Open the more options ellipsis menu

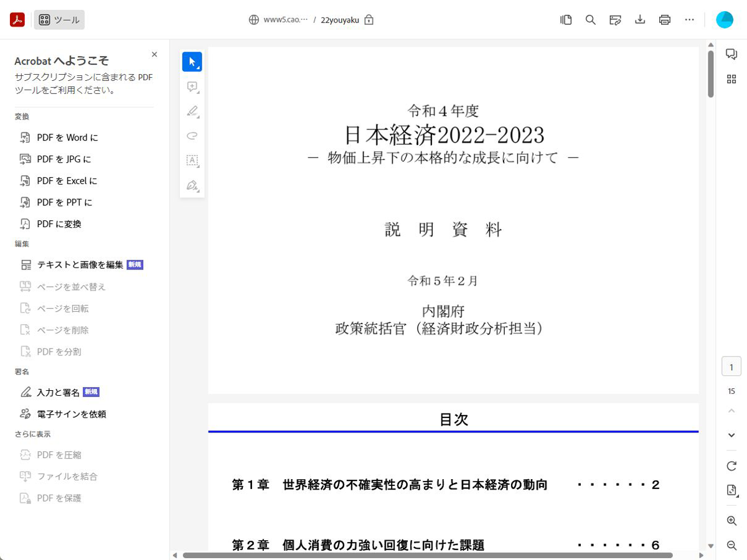click(689, 20)
